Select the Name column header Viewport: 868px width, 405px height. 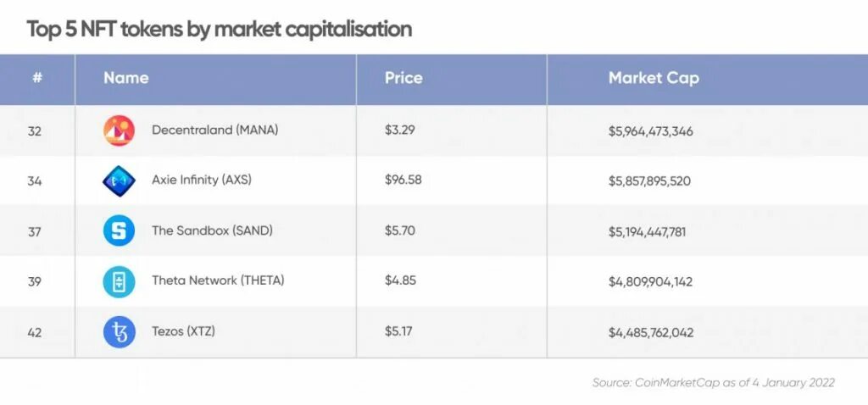pyautogui.click(x=126, y=78)
